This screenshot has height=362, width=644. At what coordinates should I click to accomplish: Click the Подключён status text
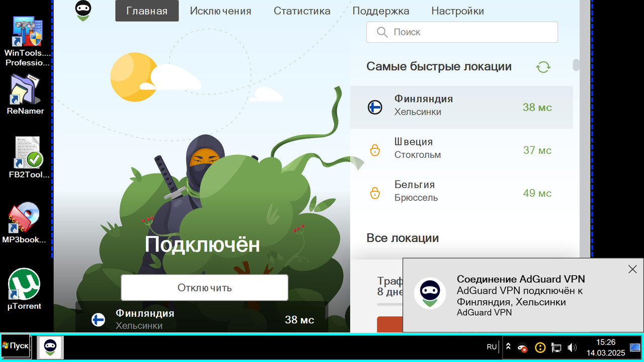pyautogui.click(x=202, y=245)
